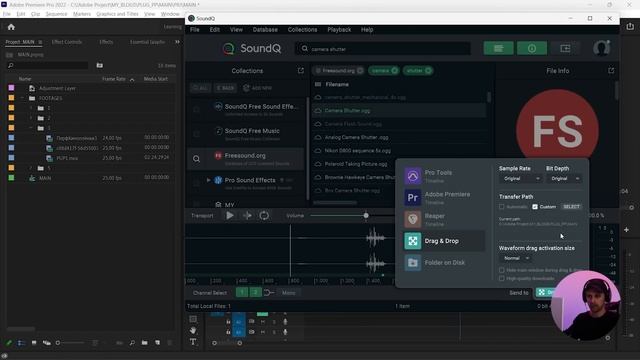Screen dimensions: 640x360
Task: Choose Adobe Premiere as send target
Action: tap(444, 198)
